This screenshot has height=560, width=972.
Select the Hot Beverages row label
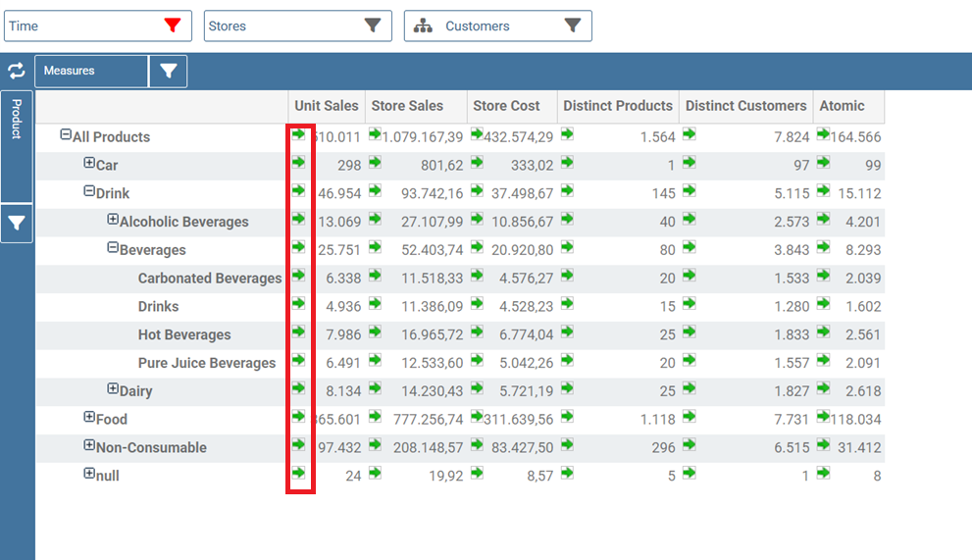(184, 334)
